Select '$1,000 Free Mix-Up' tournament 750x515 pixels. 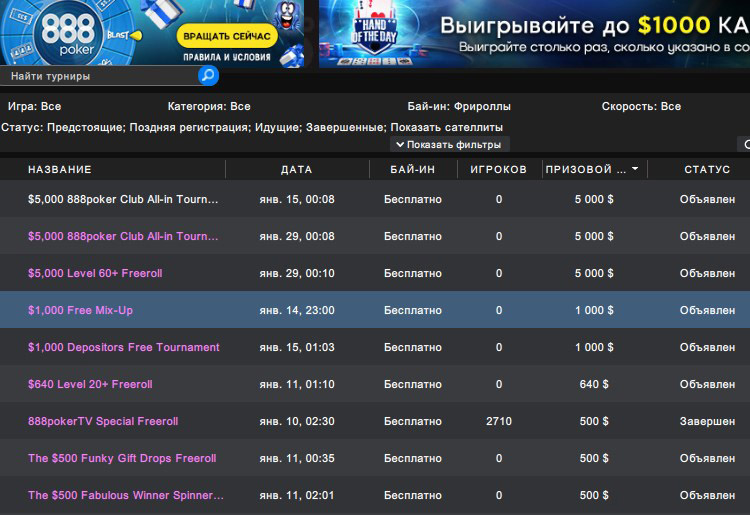(x=375, y=310)
